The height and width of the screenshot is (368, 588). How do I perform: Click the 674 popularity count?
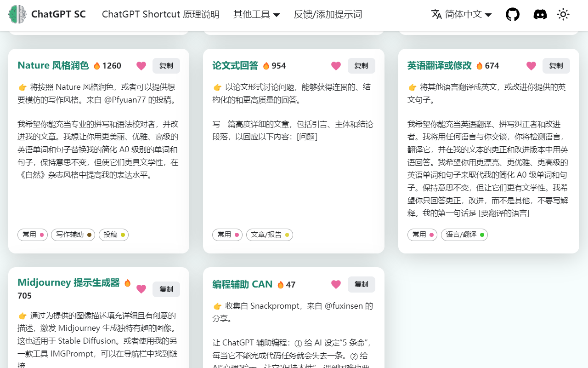(492, 66)
